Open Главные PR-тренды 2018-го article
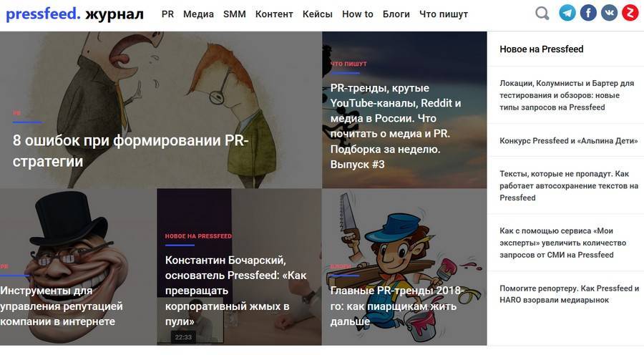 click(396, 306)
